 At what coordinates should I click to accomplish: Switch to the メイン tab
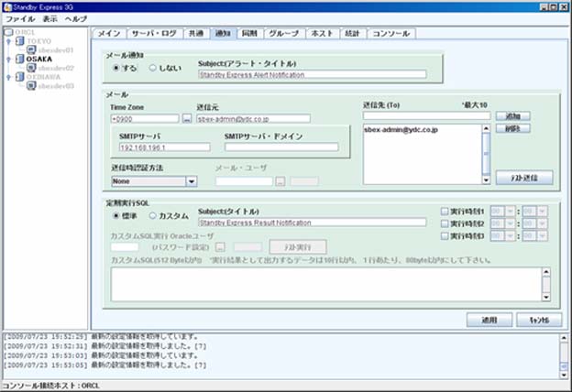point(109,34)
